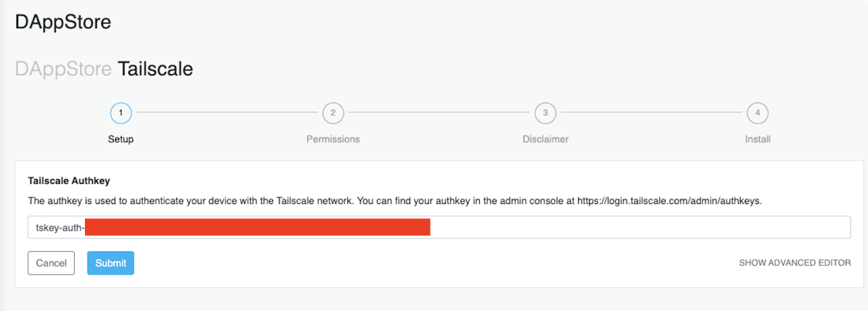Go to the Permissions step label
The height and width of the screenshot is (311, 868).
coord(333,139)
